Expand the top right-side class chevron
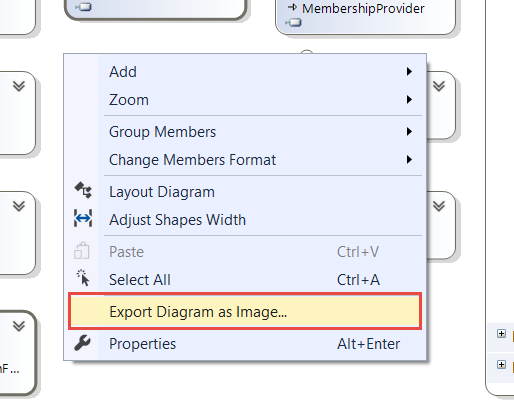The width and height of the screenshot is (514, 418). click(439, 86)
